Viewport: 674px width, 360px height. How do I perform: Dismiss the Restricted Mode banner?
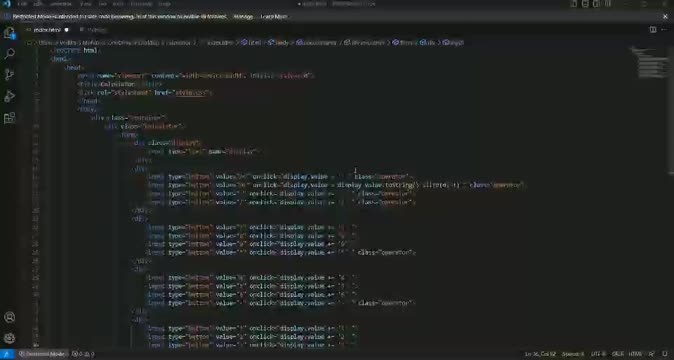[x=665, y=17]
